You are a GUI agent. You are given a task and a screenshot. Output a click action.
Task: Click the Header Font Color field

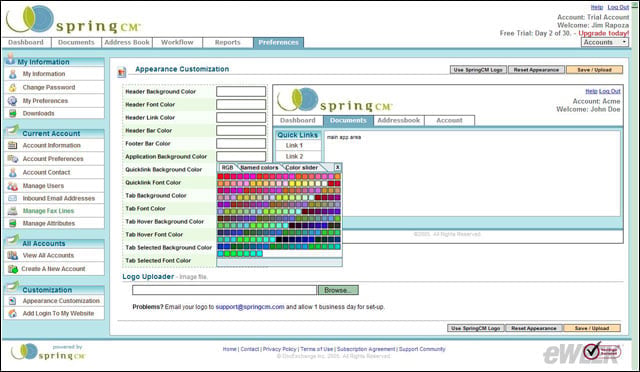pos(241,105)
